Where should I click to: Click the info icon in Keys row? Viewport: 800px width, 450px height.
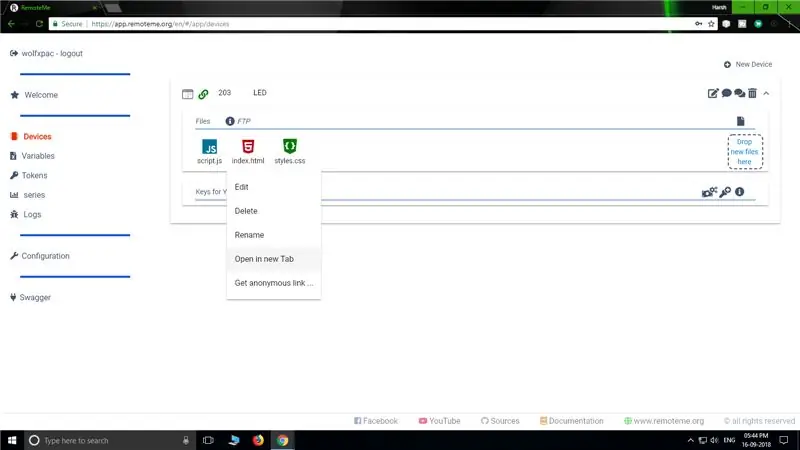[x=739, y=192]
